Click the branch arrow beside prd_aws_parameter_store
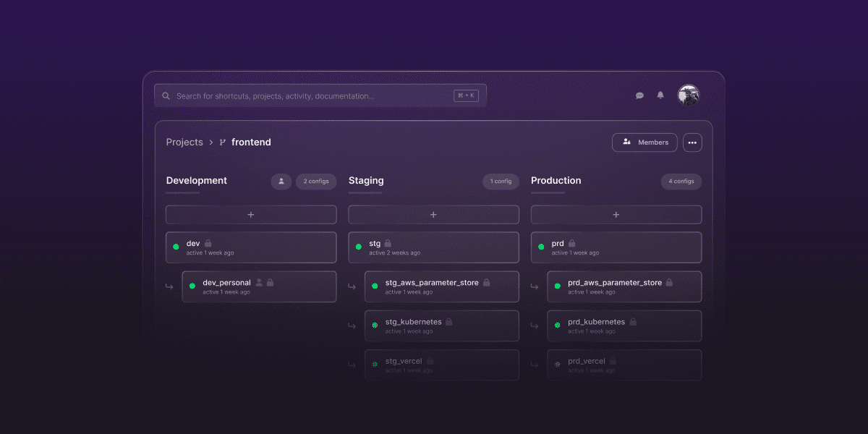The image size is (868, 434). [x=535, y=286]
